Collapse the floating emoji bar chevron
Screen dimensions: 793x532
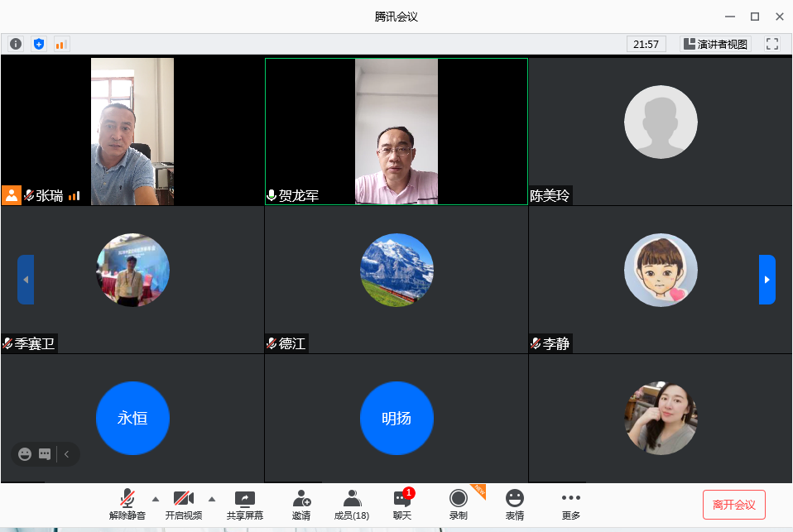pyautogui.click(x=66, y=453)
